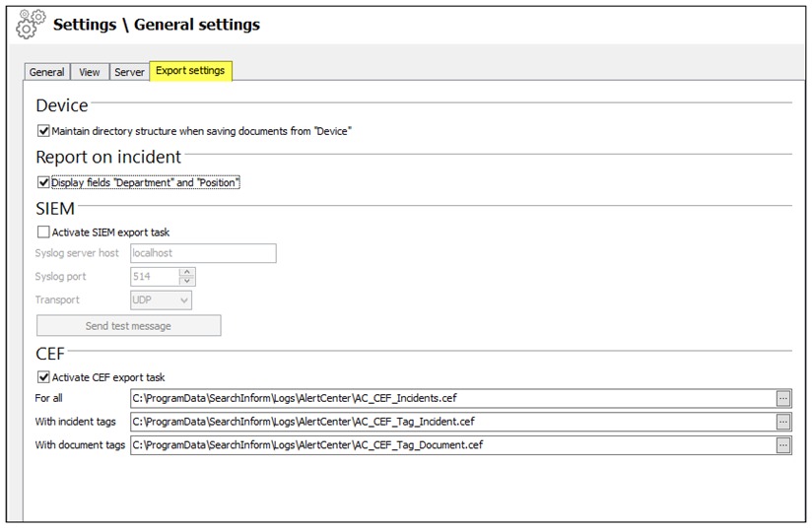Click the Syslog port number field
This screenshot has width=812, height=531.
point(154,277)
